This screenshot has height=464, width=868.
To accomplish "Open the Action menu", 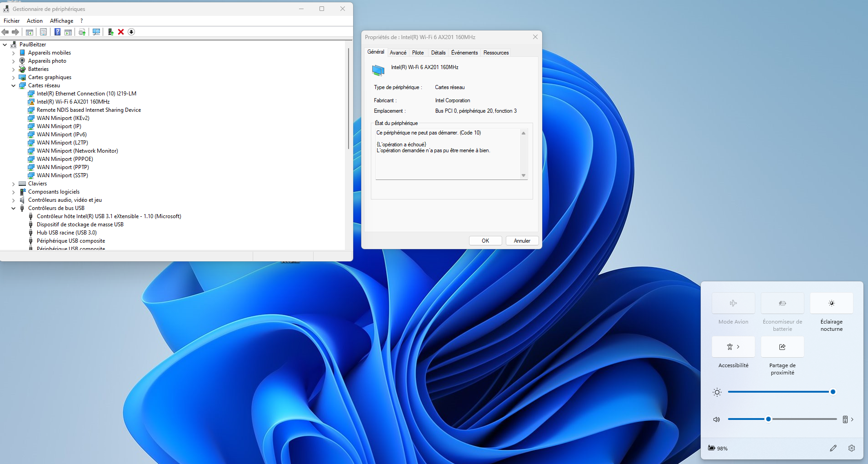I will point(35,20).
